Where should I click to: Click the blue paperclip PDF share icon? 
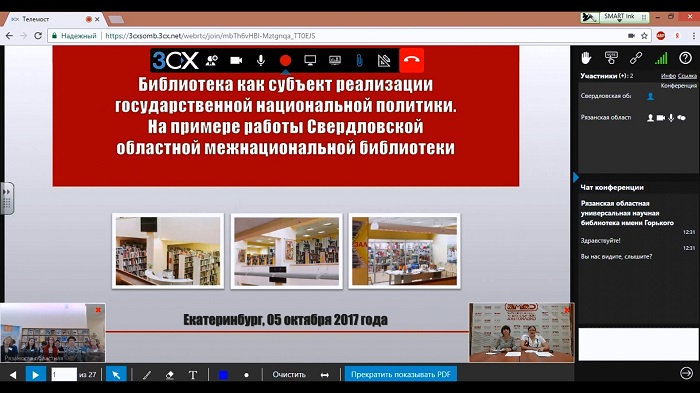pos(359,60)
